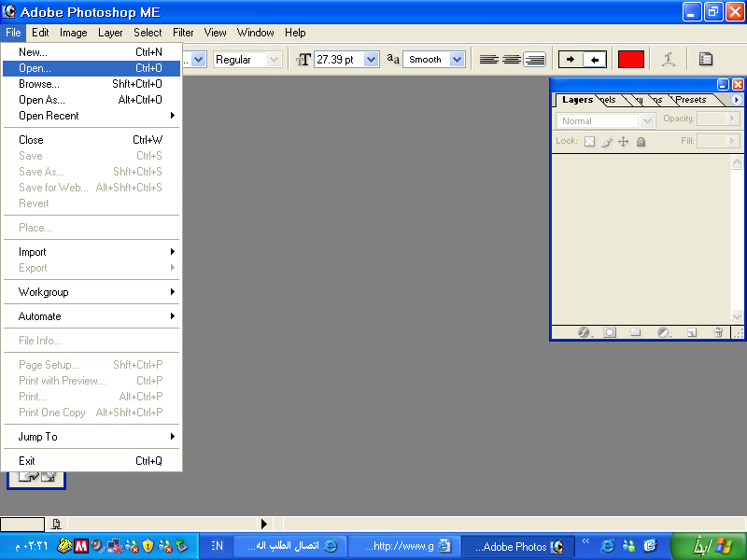Expand the Open Recent submenu
The height and width of the screenshot is (560, 747).
tap(92, 116)
